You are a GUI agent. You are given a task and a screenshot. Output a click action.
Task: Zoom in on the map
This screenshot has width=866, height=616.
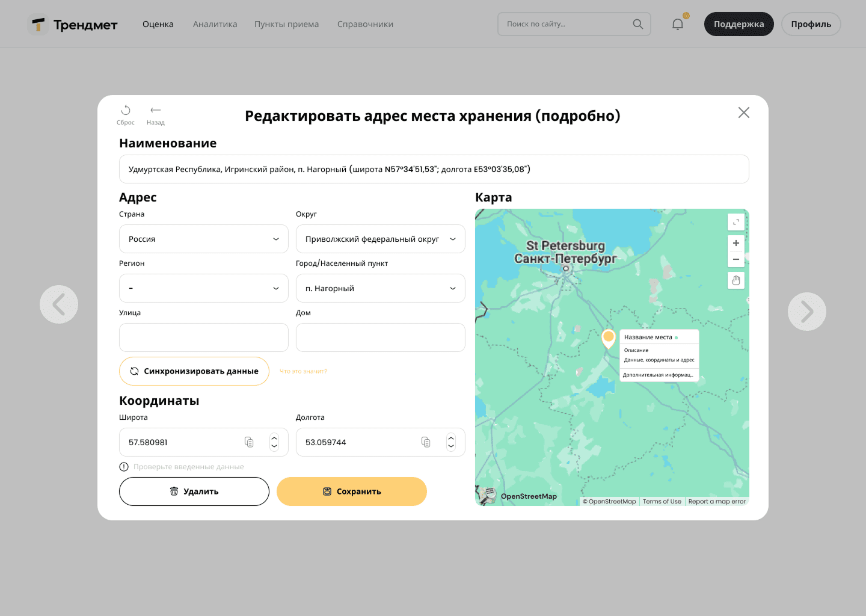pos(736,243)
